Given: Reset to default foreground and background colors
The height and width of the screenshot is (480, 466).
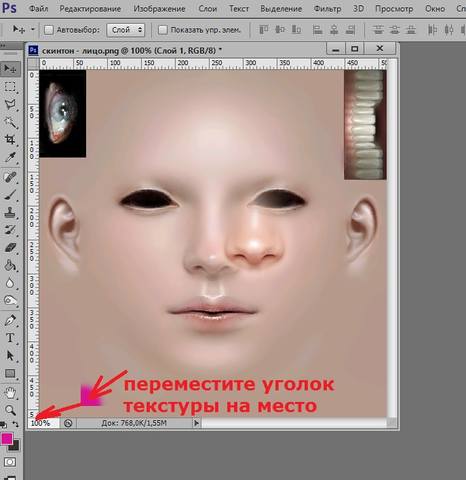Looking at the screenshot, I should [3, 425].
